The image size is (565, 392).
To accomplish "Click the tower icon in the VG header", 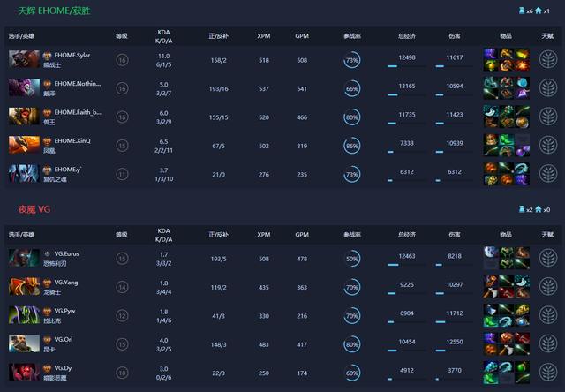I will coord(522,209).
